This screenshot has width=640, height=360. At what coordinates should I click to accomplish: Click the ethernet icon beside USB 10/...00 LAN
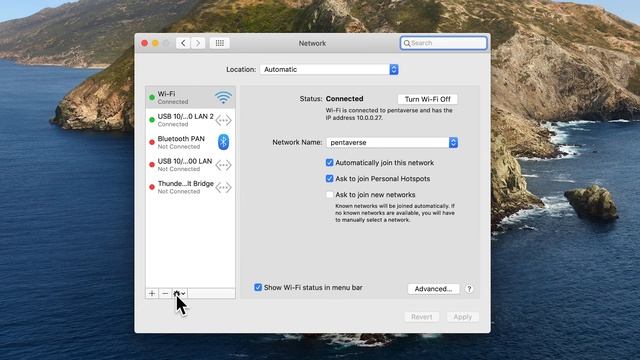223,165
